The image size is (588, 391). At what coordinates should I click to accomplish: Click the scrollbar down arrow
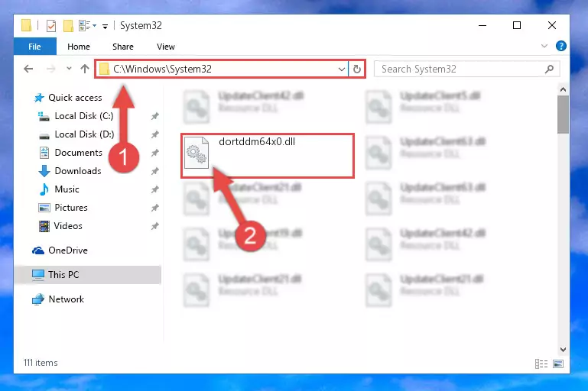(x=563, y=350)
